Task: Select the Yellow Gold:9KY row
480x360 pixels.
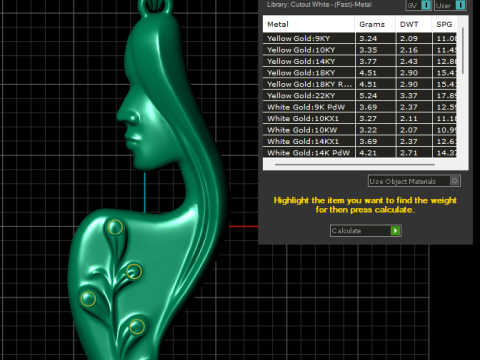Action: 360,38
